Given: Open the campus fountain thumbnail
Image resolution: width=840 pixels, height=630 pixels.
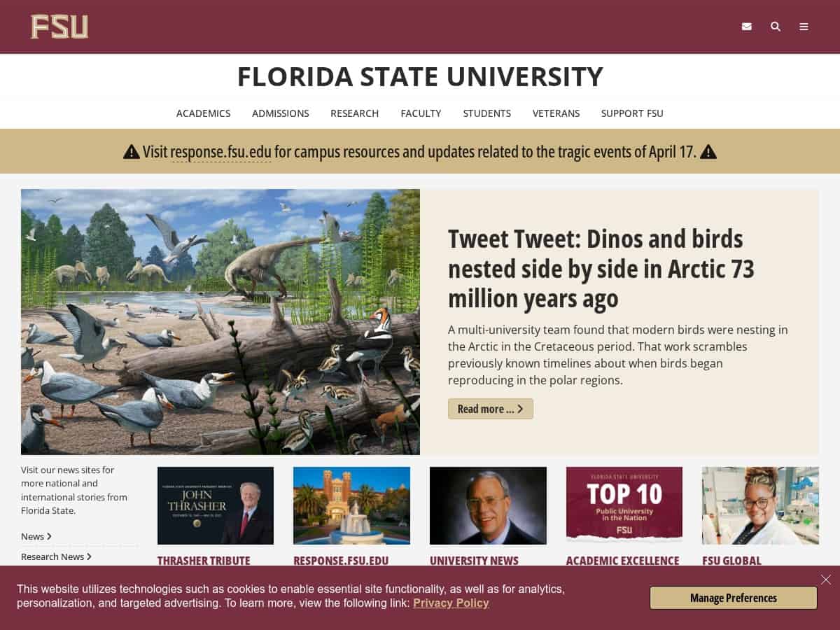Looking at the screenshot, I should 351,505.
